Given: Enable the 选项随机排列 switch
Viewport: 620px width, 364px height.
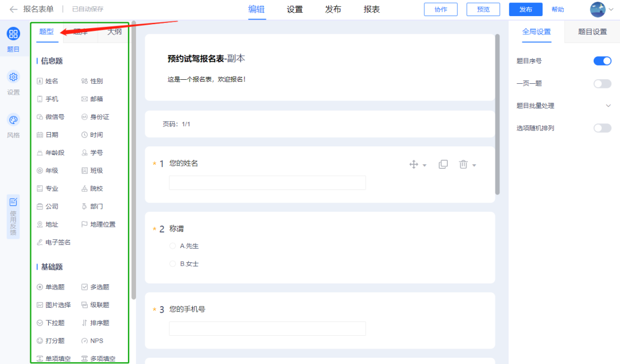Looking at the screenshot, I should click(x=602, y=128).
